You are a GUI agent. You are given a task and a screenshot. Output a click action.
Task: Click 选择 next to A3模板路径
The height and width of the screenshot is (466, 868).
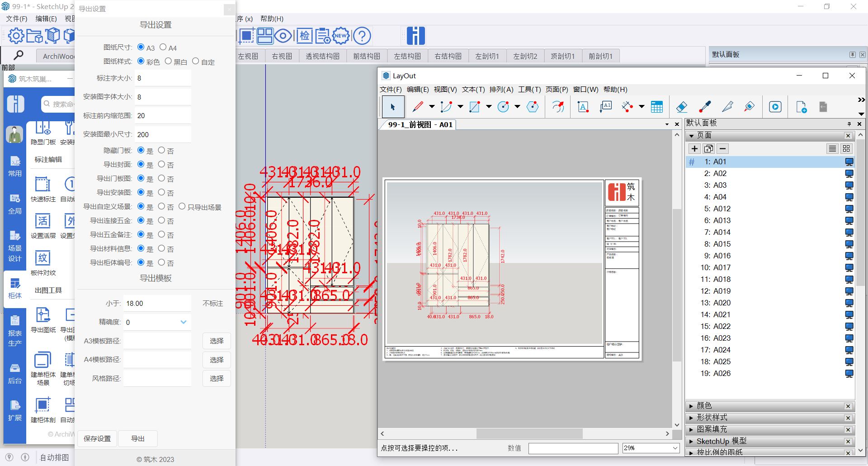pos(217,341)
